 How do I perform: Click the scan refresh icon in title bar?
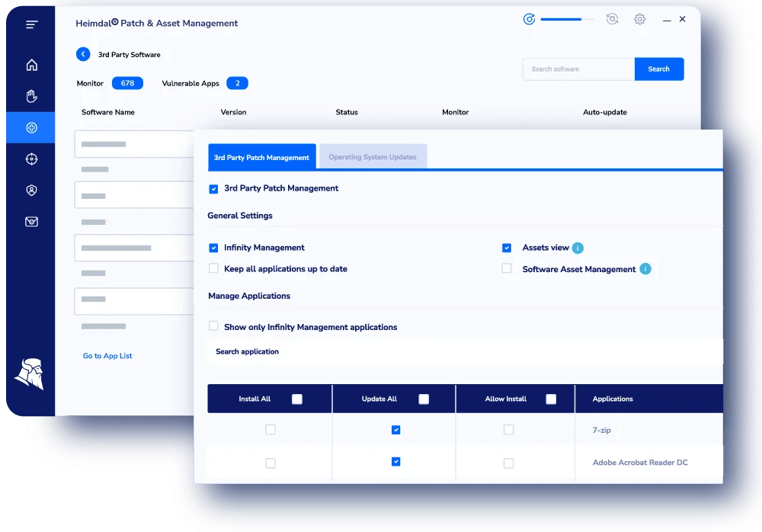tap(612, 19)
